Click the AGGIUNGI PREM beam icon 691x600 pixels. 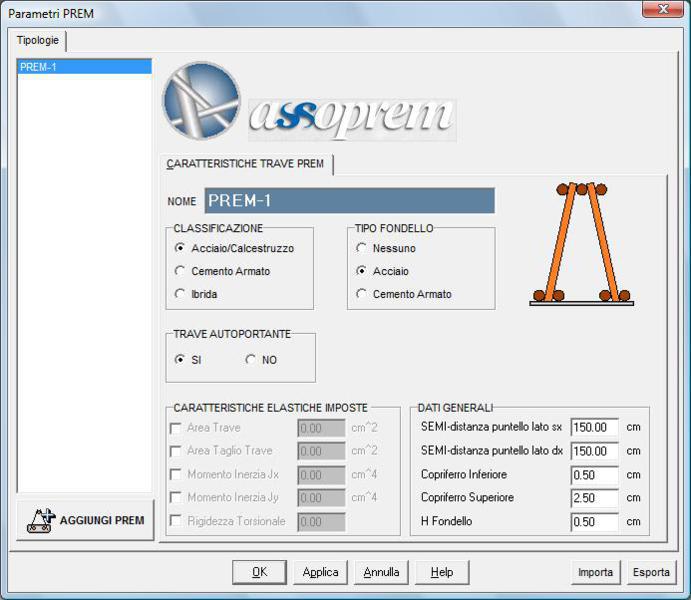(x=41, y=520)
